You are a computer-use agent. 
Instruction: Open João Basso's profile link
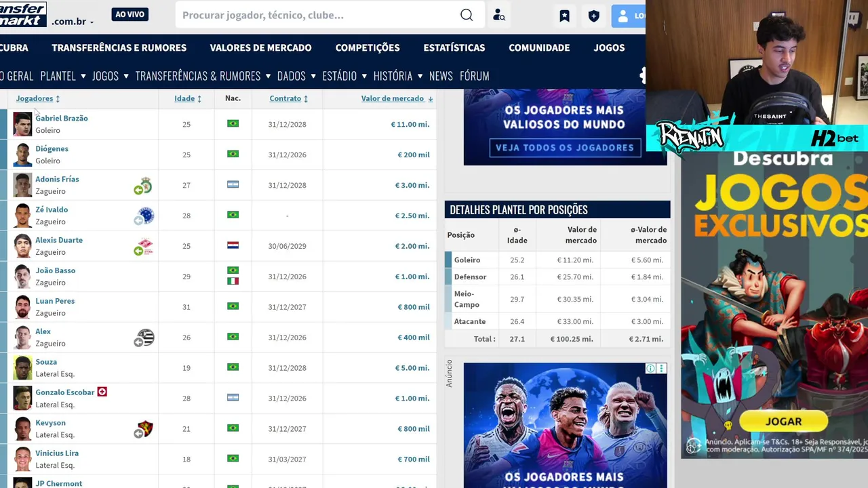pyautogui.click(x=56, y=270)
